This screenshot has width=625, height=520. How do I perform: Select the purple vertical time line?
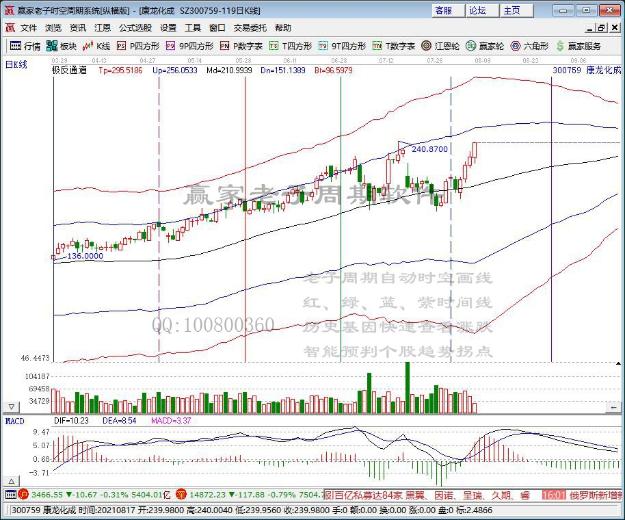point(551,219)
